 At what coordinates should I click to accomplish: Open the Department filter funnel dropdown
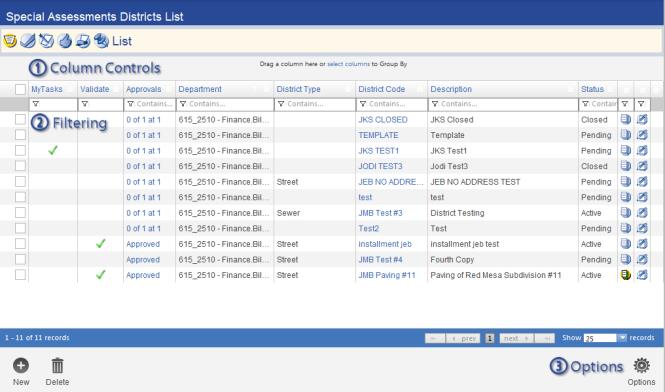click(x=183, y=104)
